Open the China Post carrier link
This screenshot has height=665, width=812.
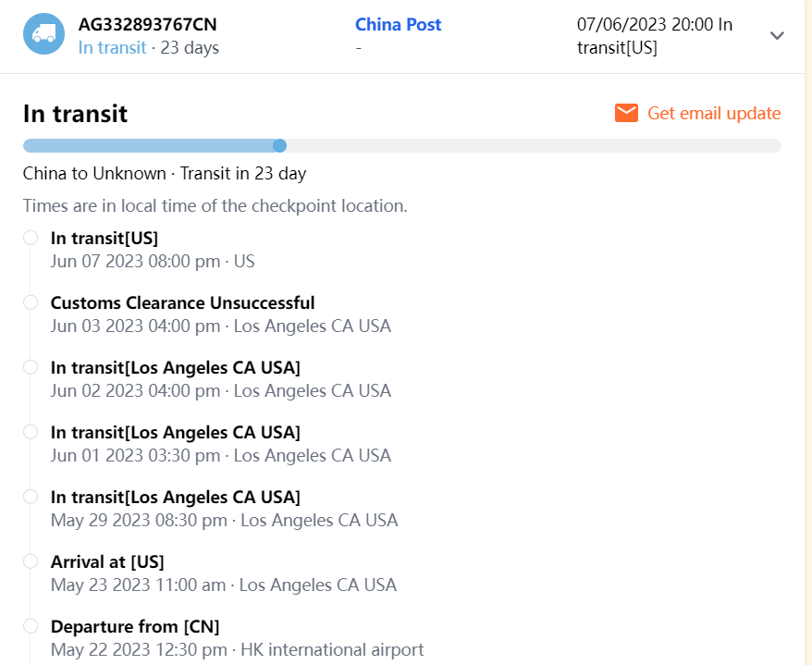point(398,25)
